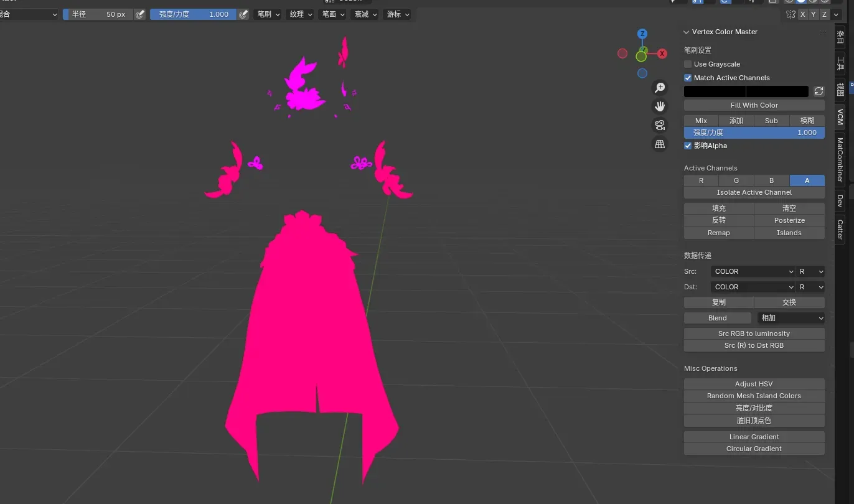Switch to the MatCombiner sidebar tab
The image size is (854, 504).
(x=840, y=160)
